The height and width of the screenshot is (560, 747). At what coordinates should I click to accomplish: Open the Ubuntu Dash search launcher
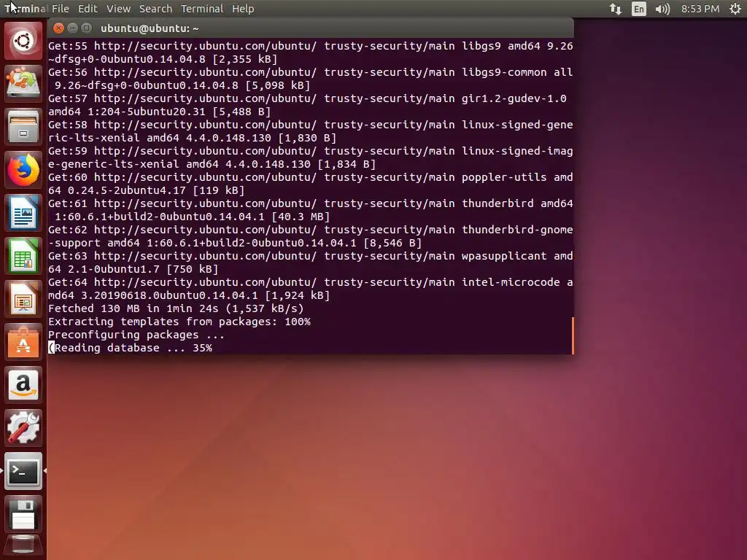pyautogui.click(x=23, y=41)
